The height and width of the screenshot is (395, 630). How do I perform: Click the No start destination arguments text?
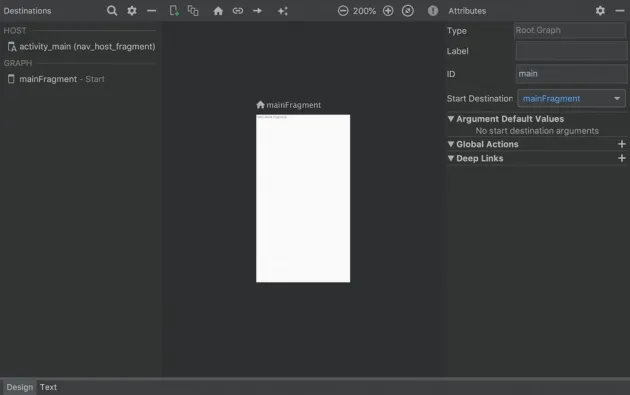pyautogui.click(x=537, y=131)
